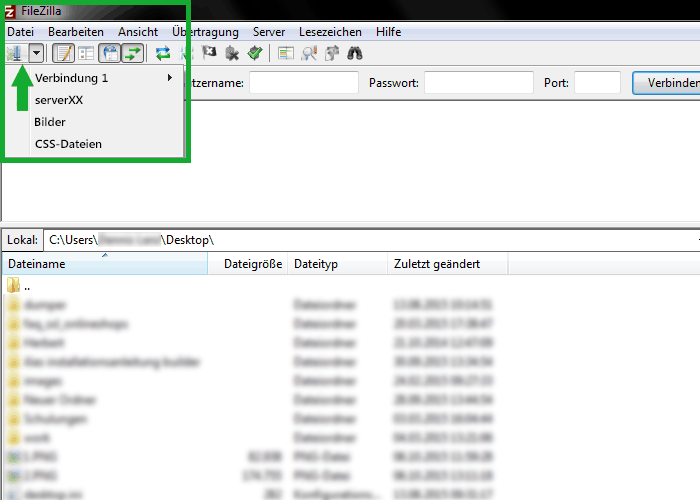The height and width of the screenshot is (500, 700).
Task: Sort by the Dateityp column header
Action: click(338, 264)
